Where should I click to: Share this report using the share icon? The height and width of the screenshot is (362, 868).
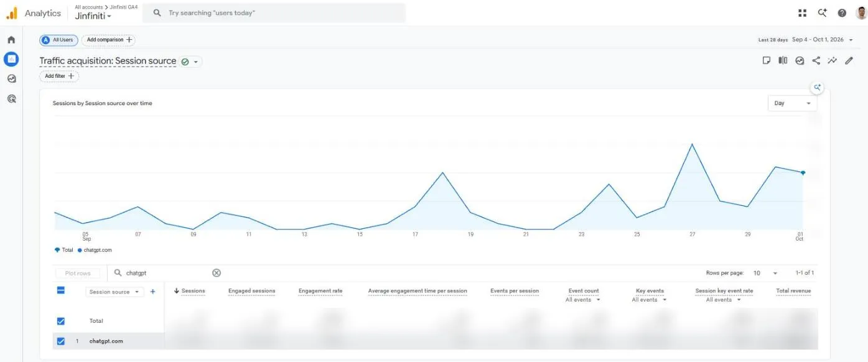click(x=816, y=61)
